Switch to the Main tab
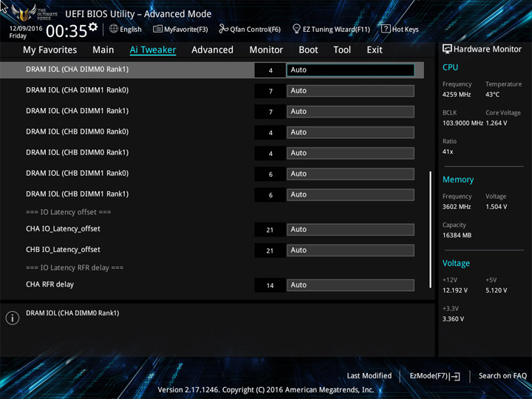The width and height of the screenshot is (532, 399). click(x=103, y=50)
